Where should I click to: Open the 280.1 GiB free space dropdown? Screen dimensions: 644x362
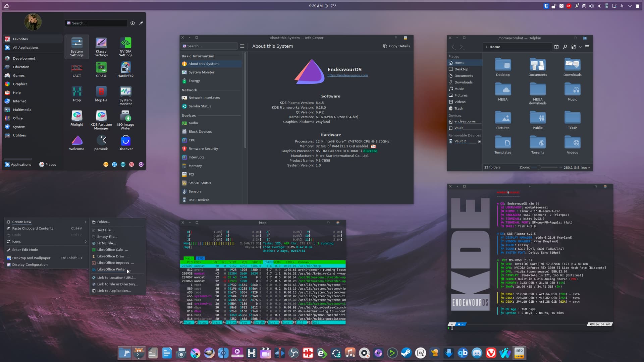coord(577,167)
